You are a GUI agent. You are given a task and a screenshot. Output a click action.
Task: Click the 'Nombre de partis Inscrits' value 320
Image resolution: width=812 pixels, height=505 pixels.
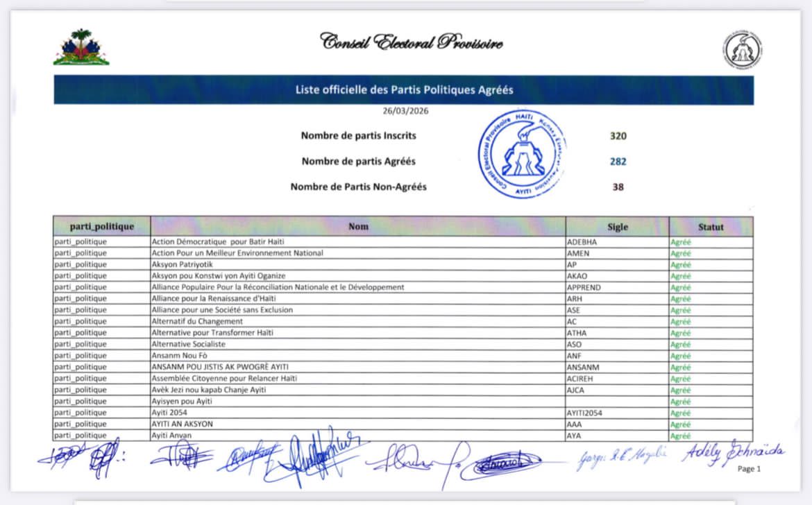(618, 136)
